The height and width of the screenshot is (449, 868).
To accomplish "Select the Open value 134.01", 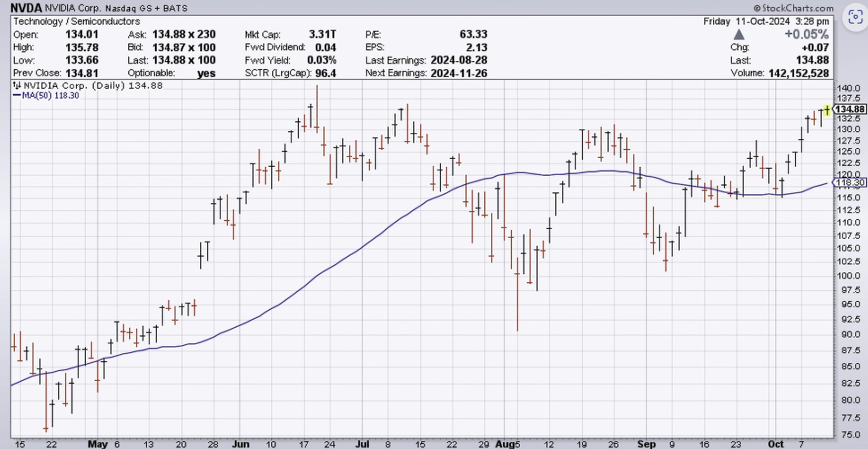I will (x=82, y=35).
